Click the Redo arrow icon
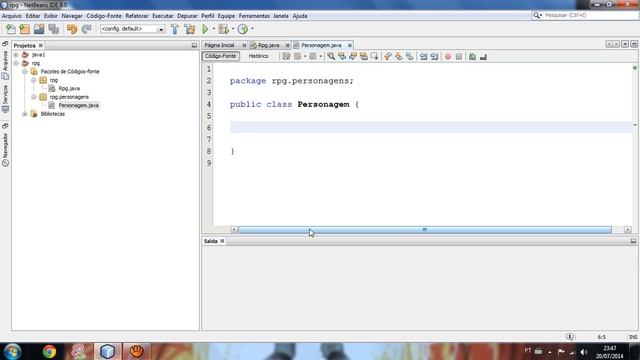 (x=86, y=29)
